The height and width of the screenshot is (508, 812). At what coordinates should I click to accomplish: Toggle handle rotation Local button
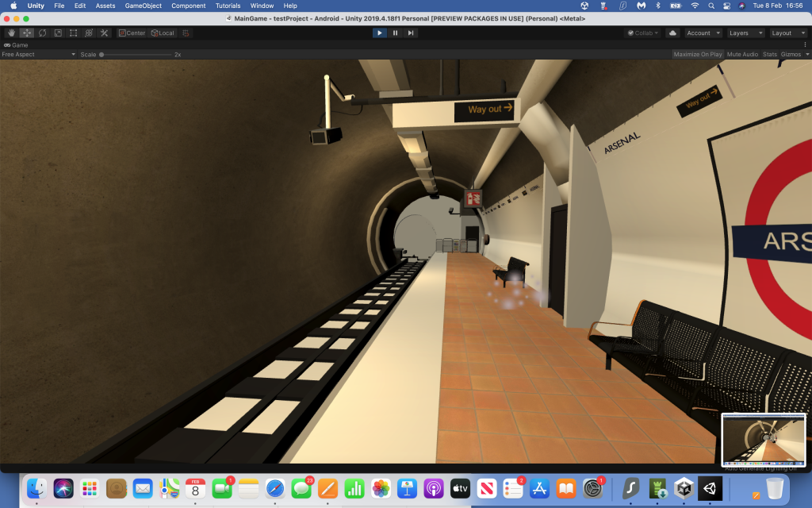click(163, 33)
